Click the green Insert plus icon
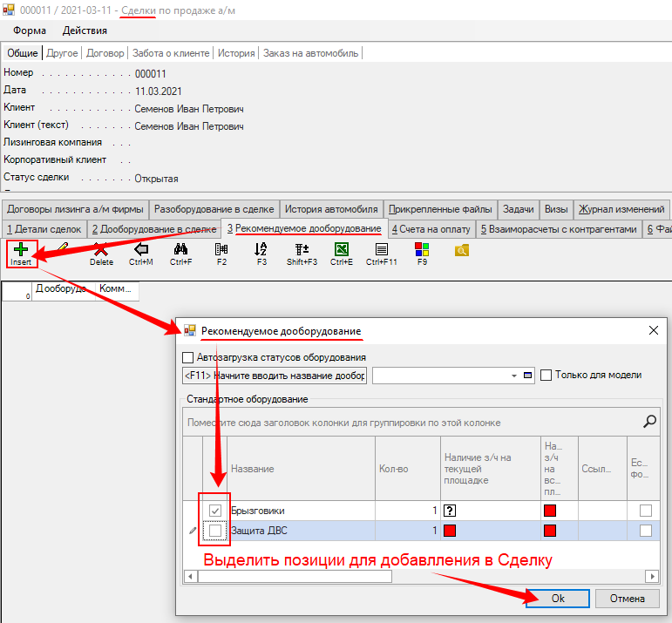Screen dimensions: 672x623 (x=21, y=251)
